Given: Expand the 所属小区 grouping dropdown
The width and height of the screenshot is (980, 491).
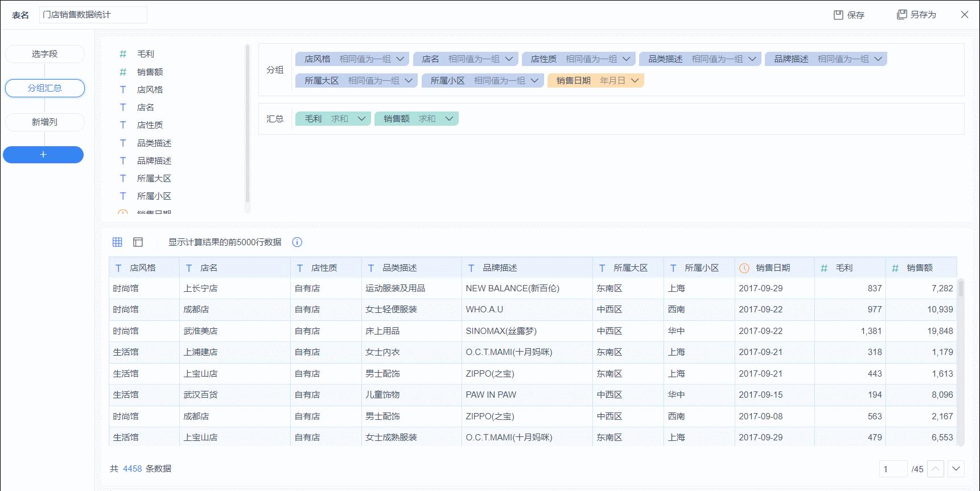Looking at the screenshot, I should click(534, 81).
